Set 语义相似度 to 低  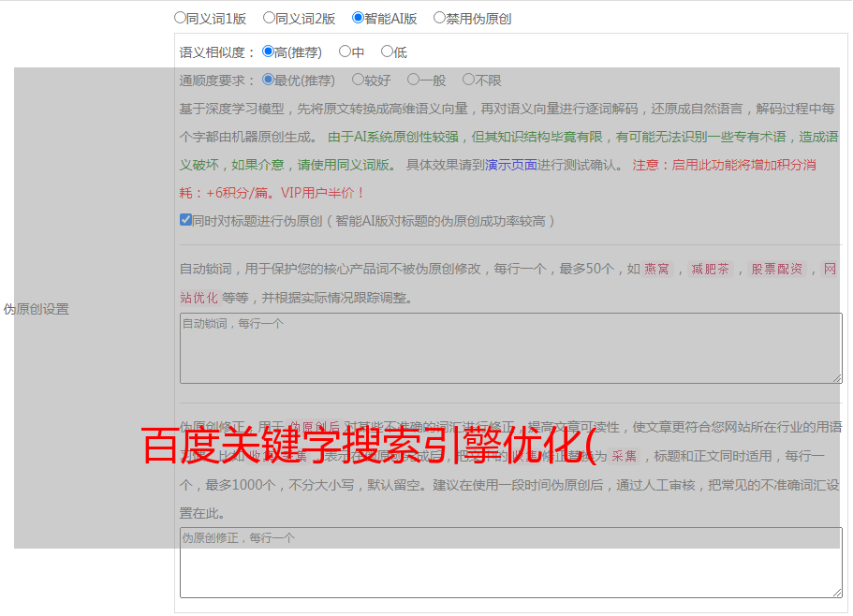click(x=387, y=51)
